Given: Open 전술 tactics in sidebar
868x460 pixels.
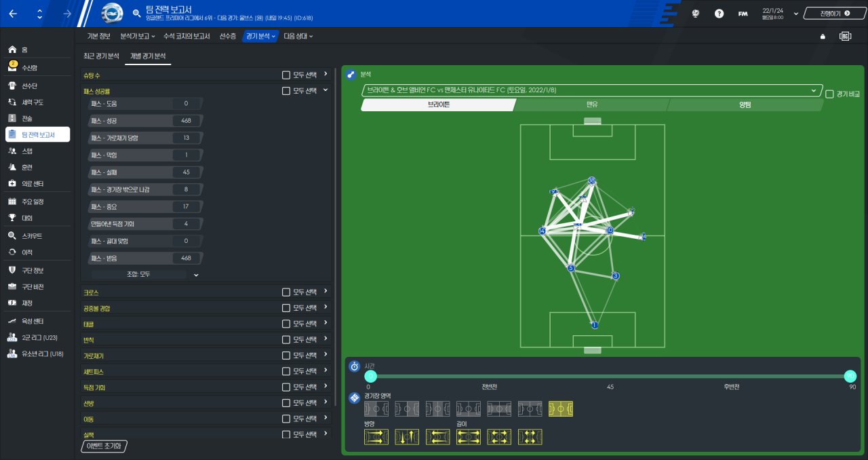Looking at the screenshot, I should pyautogui.click(x=37, y=119).
